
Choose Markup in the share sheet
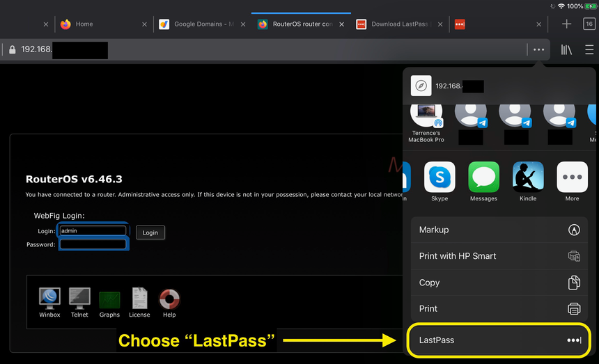(499, 230)
